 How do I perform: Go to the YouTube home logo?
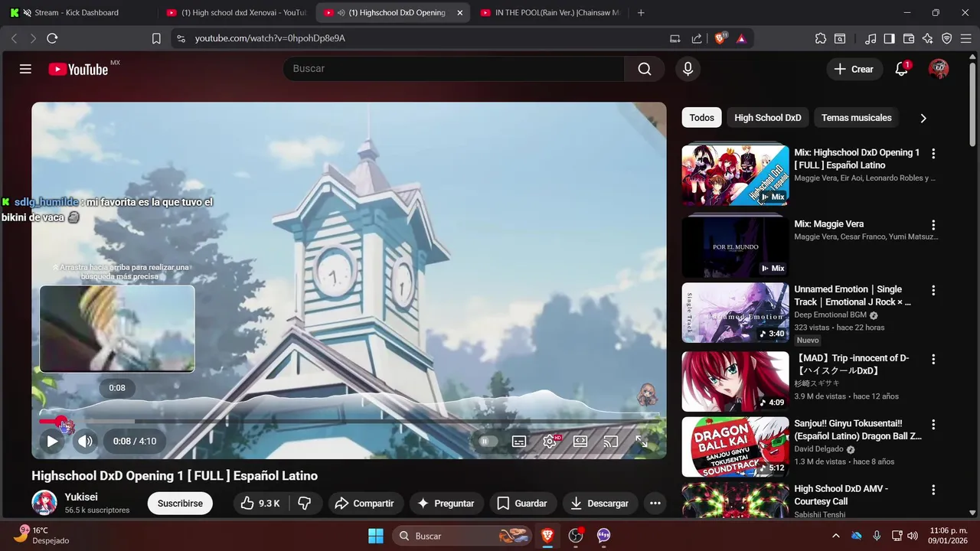[78, 69]
